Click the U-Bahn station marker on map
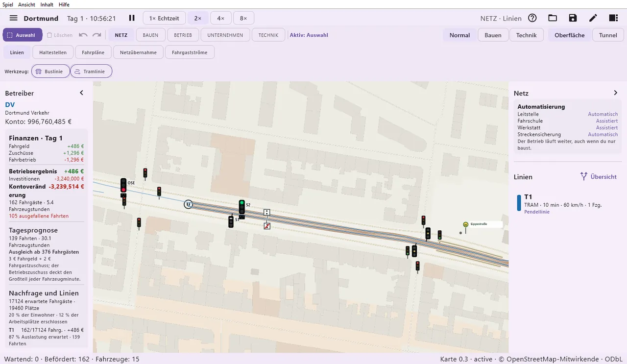The width and height of the screenshot is (627, 364). pos(189,204)
